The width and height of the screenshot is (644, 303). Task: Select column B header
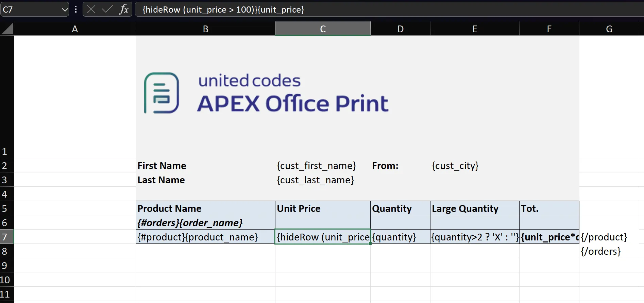pyautogui.click(x=205, y=29)
